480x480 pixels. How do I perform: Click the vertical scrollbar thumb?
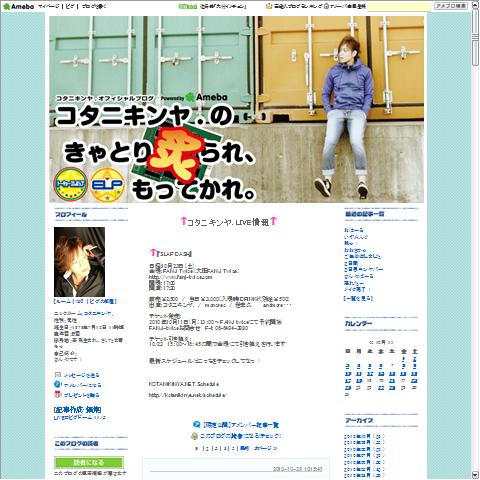click(475, 37)
